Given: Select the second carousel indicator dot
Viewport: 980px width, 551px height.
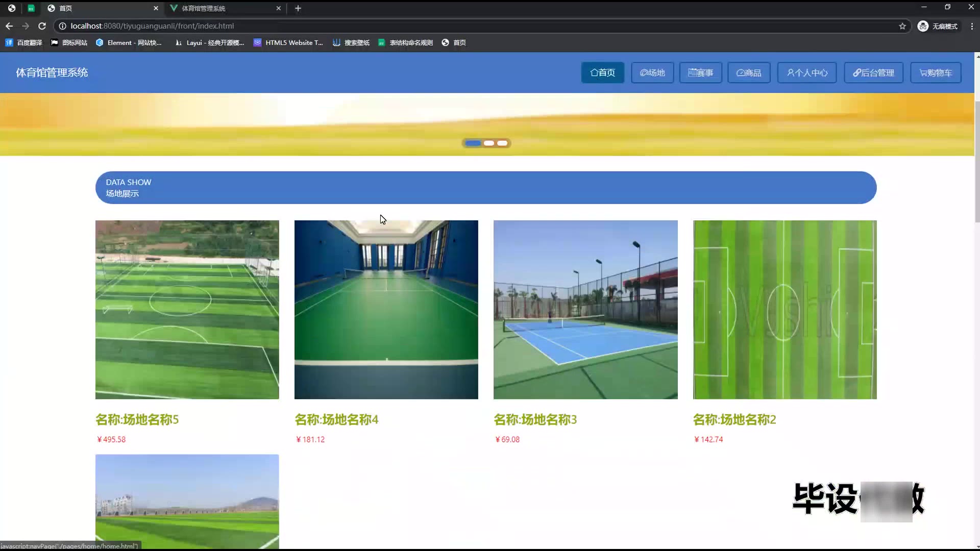Looking at the screenshot, I should (x=489, y=143).
